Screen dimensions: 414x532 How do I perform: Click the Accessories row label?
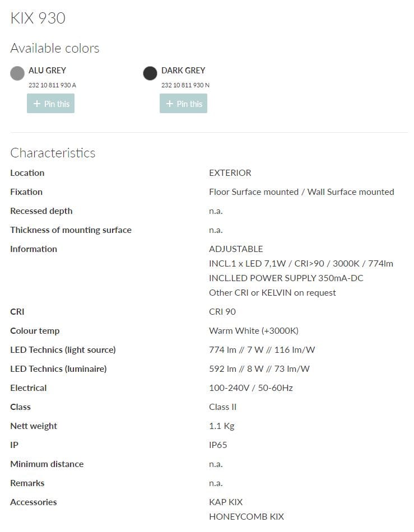(x=34, y=502)
